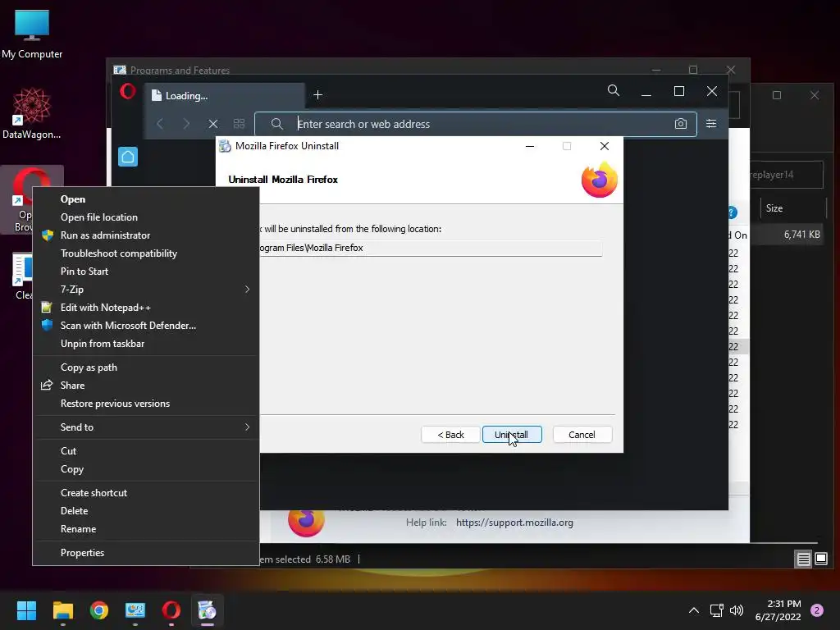The width and height of the screenshot is (840, 630).
Task: Choose Edit with Notepad++
Action: click(x=146, y=308)
